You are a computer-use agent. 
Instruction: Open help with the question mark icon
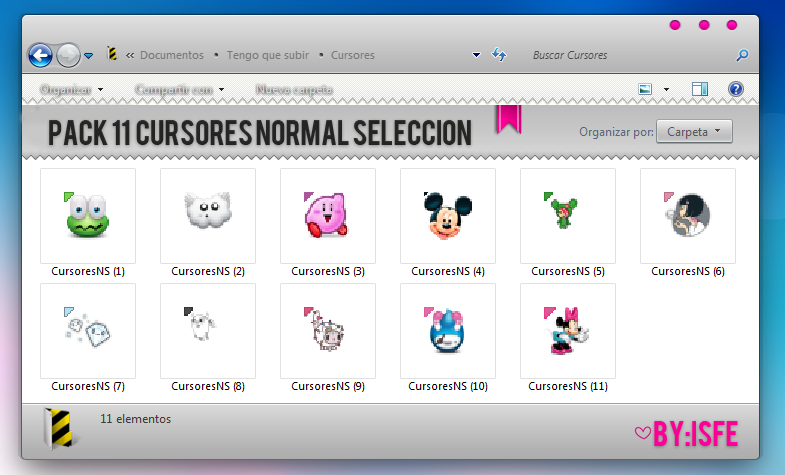tap(735, 89)
